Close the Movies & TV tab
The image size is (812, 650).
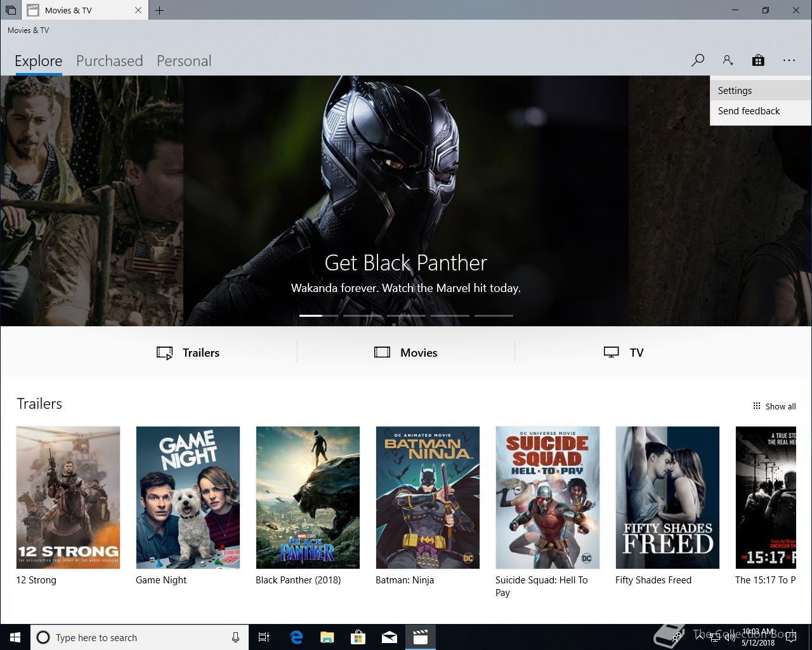(x=138, y=10)
